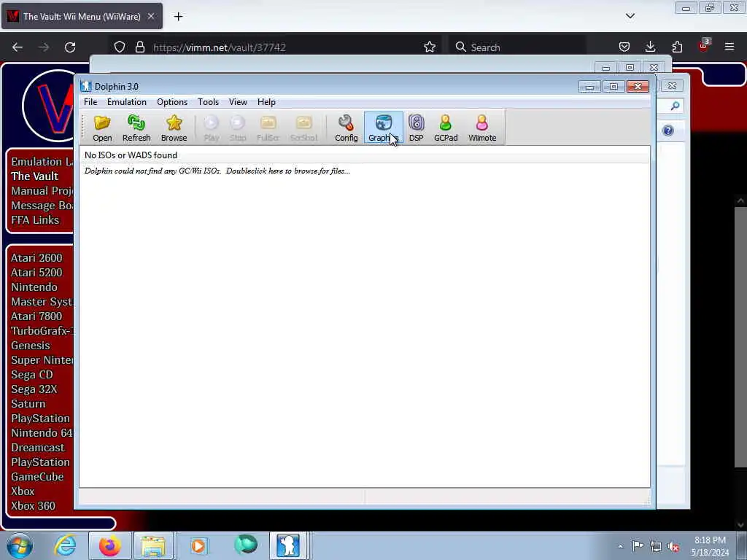This screenshot has width=747, height=560.
Task: Bookmark this page with the star icon
Action: [x=430, y=47]
